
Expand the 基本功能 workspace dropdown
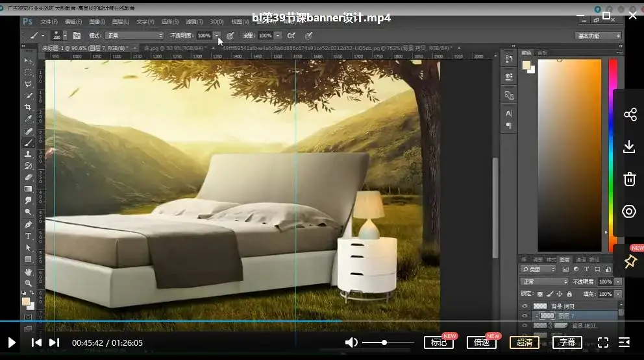(x=597, y=36)
